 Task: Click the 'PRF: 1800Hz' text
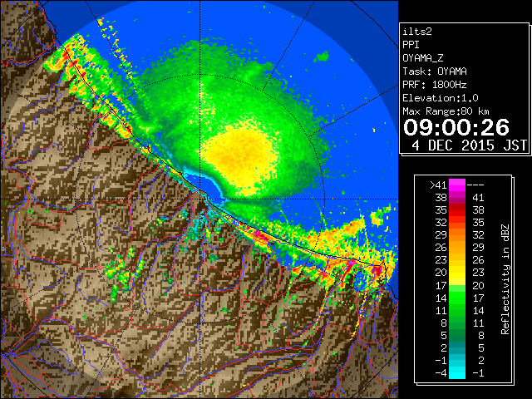[435, 85]
